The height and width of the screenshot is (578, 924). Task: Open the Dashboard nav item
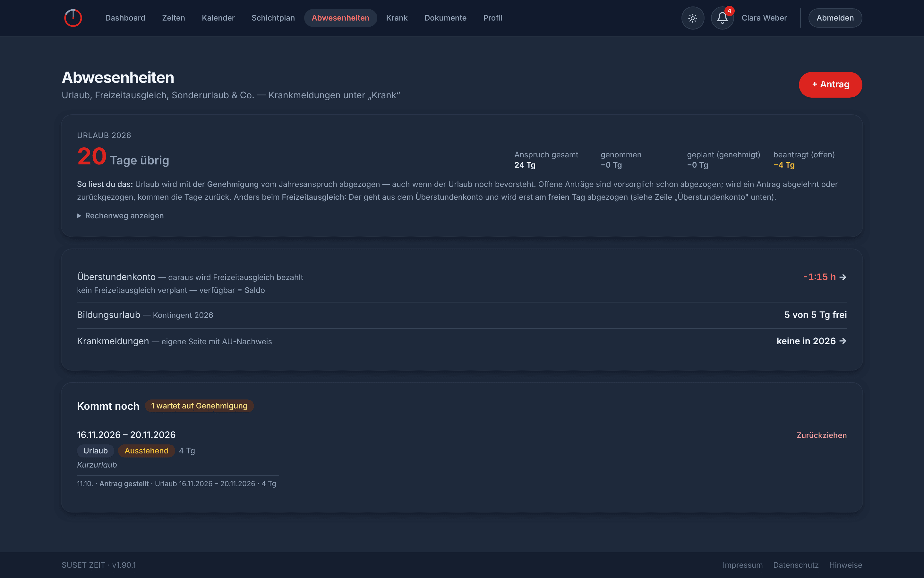pos(125,18)
